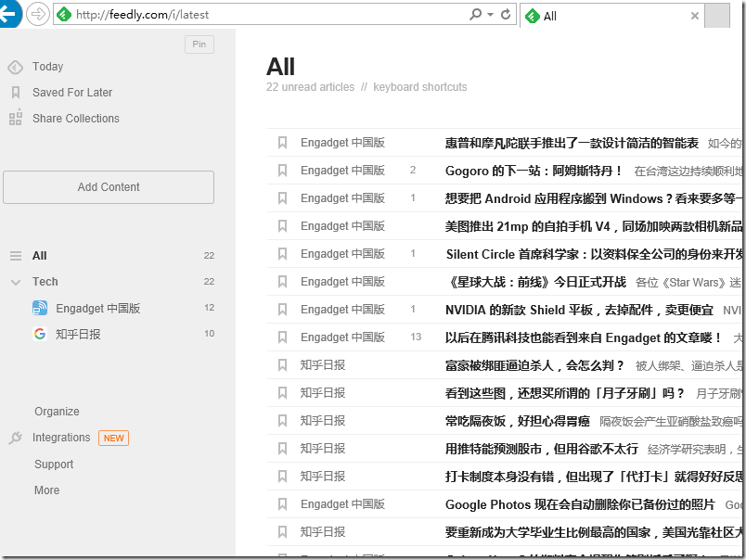Screen dimensions: 746x560
Task: Click the browser forward arrow button
Action: coord(37,14)
